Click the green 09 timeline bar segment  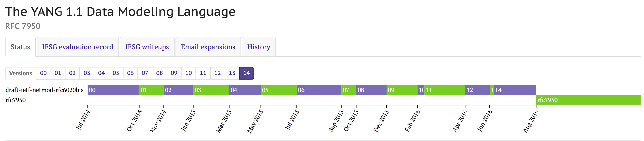402,90
